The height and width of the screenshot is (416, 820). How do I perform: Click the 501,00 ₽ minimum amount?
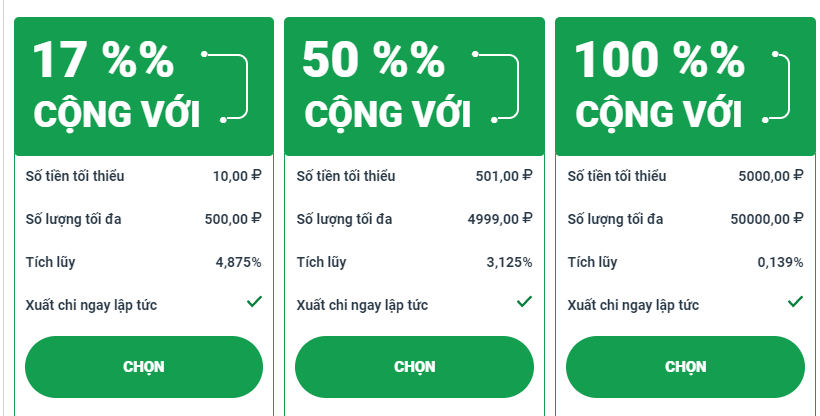click(504, 176)
